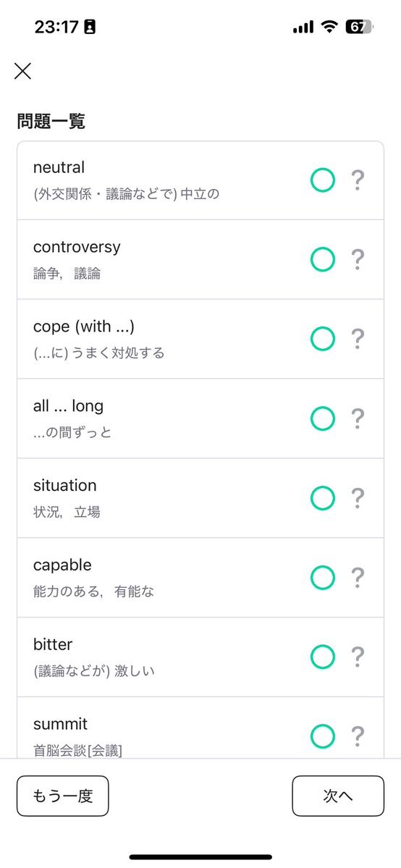
Task: Tap the battery indicator in status bar
Action: tap(360, 27)
